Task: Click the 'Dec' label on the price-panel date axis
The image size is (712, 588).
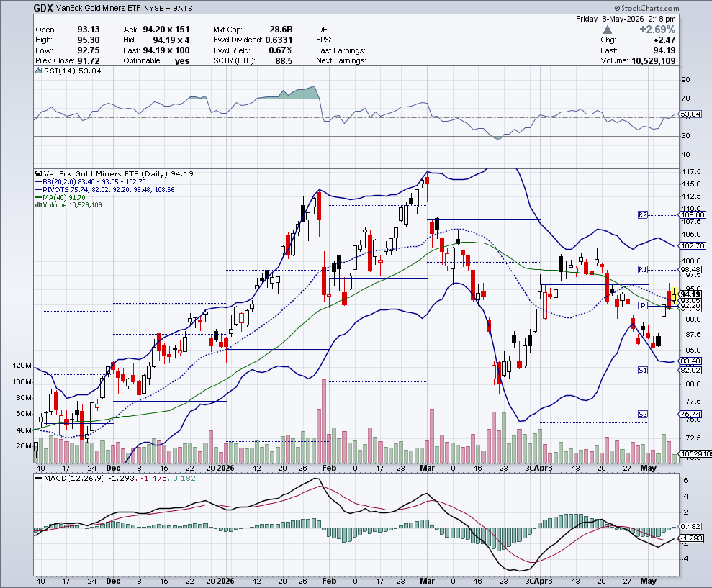Action: (x=113, y=468)
